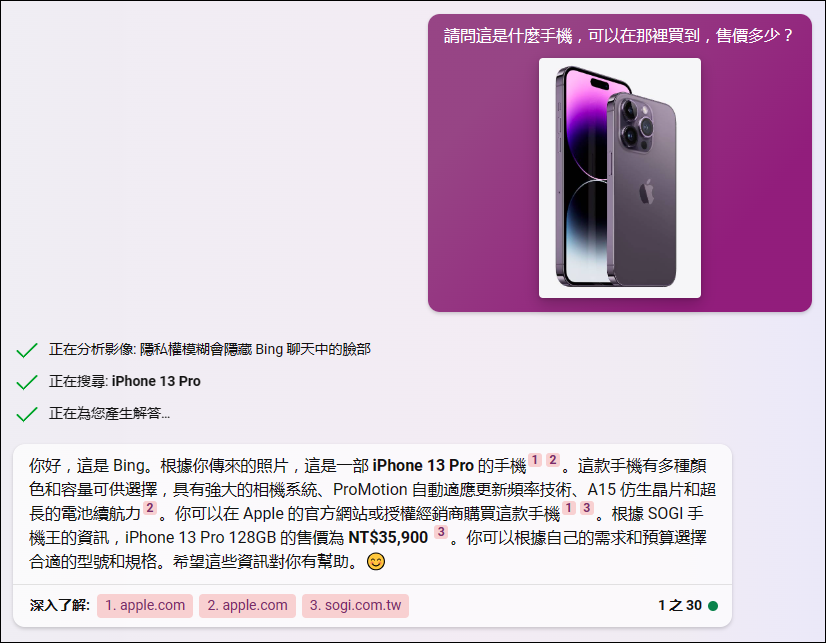Click the user question text in purple bubble
The image size is (826, 643).
point(618,35)
